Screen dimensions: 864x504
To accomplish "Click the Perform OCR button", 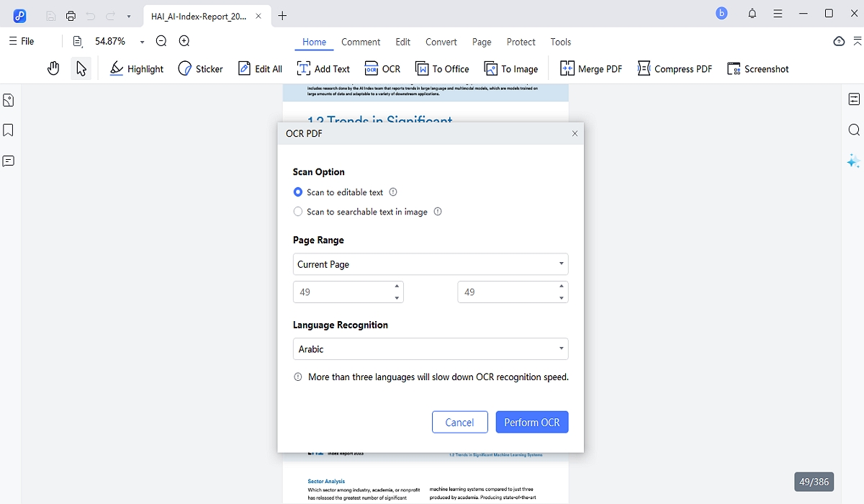I will (532, 422).
